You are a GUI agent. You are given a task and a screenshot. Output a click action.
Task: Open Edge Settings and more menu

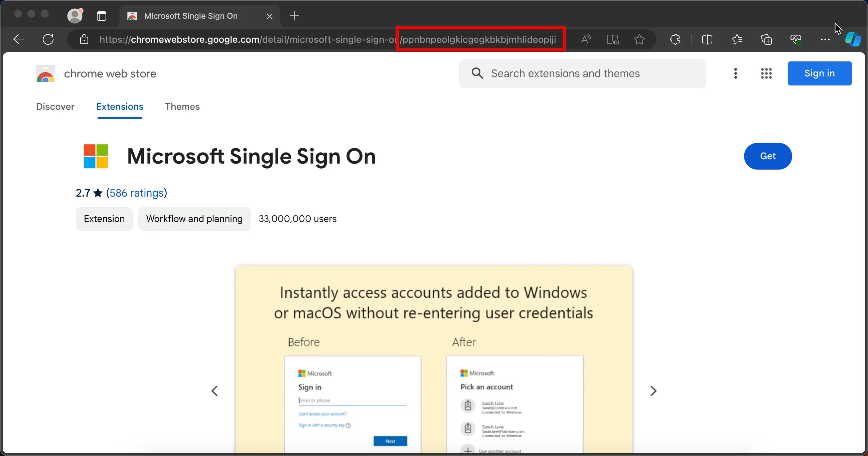(x=825, y=39)
